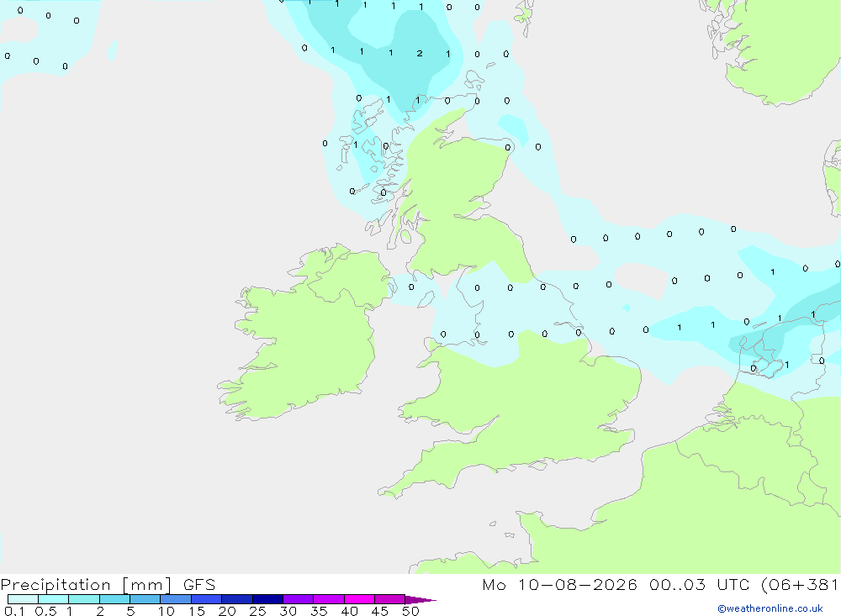Screen dimensions: 841x616
Task: Click the '2' precipitation value north of Scotland
Action: [420, 53]
